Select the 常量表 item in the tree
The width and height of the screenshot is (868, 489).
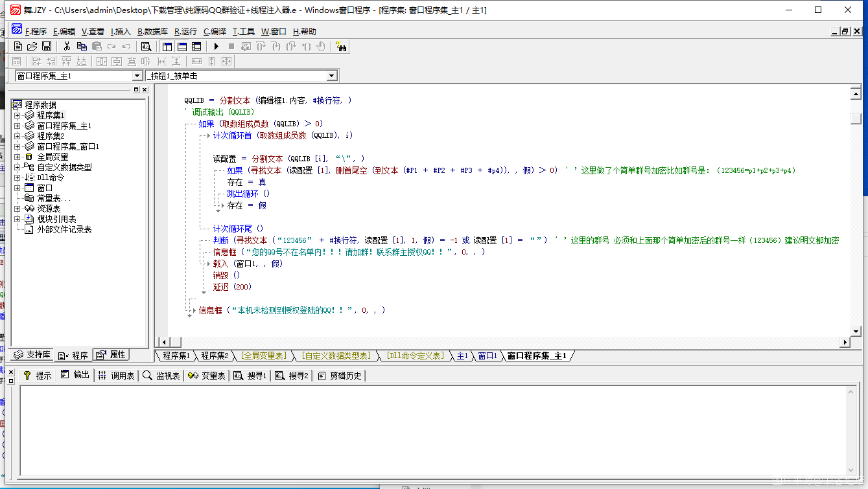[49, 198]
